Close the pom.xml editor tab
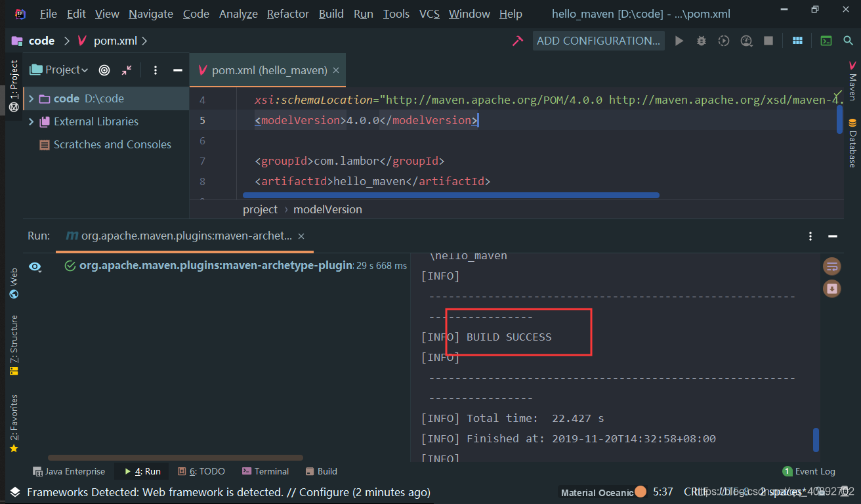Image resolution: width=861 pixels, height=504 pixels. pos(336,70)
